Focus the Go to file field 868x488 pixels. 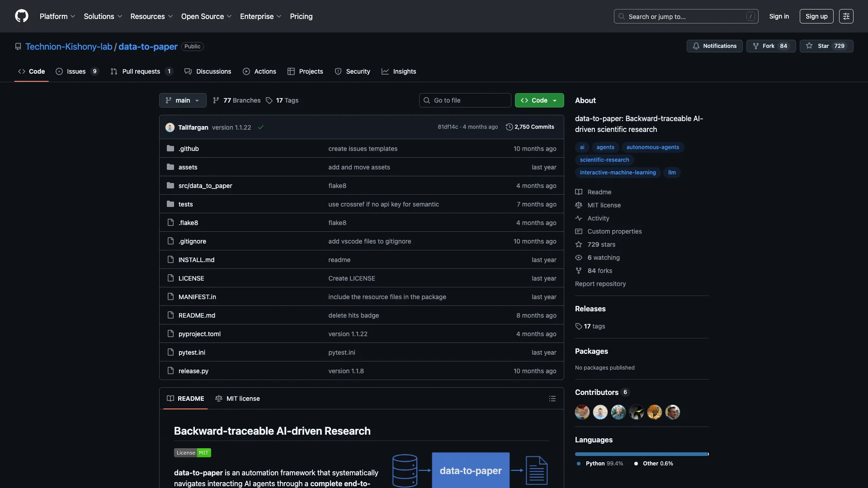[x=465, y=100]
